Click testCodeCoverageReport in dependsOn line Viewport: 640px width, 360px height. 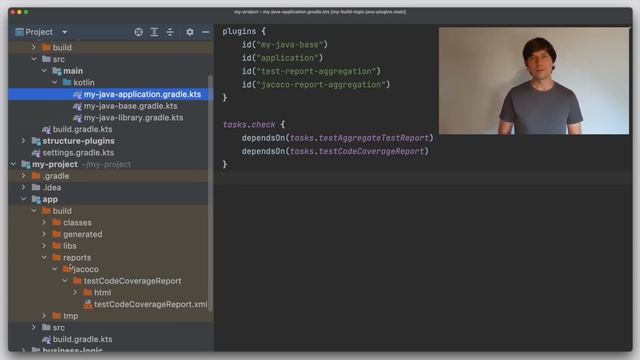(371, 151)
